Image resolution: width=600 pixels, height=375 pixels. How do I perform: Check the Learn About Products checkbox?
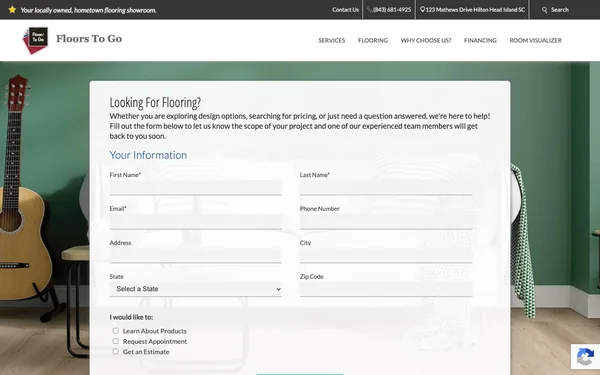[116, 331]
